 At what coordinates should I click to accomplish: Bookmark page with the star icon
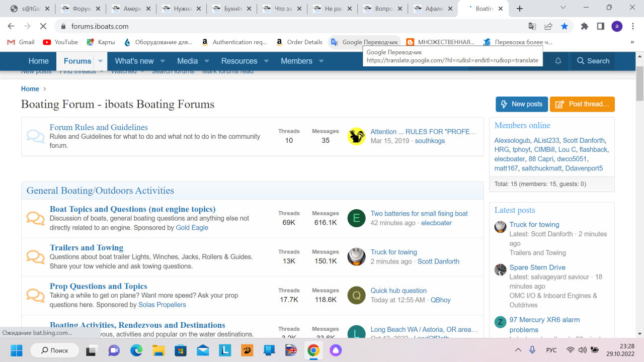565,26
